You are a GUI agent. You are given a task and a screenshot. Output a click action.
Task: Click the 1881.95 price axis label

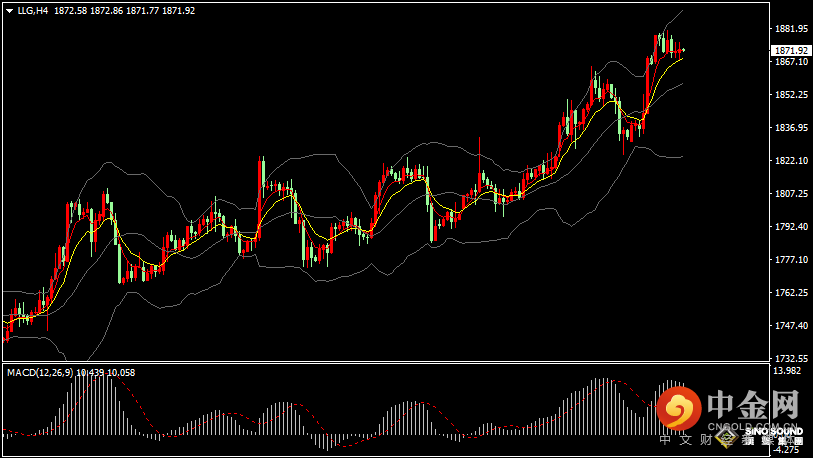tap(790, 29)
